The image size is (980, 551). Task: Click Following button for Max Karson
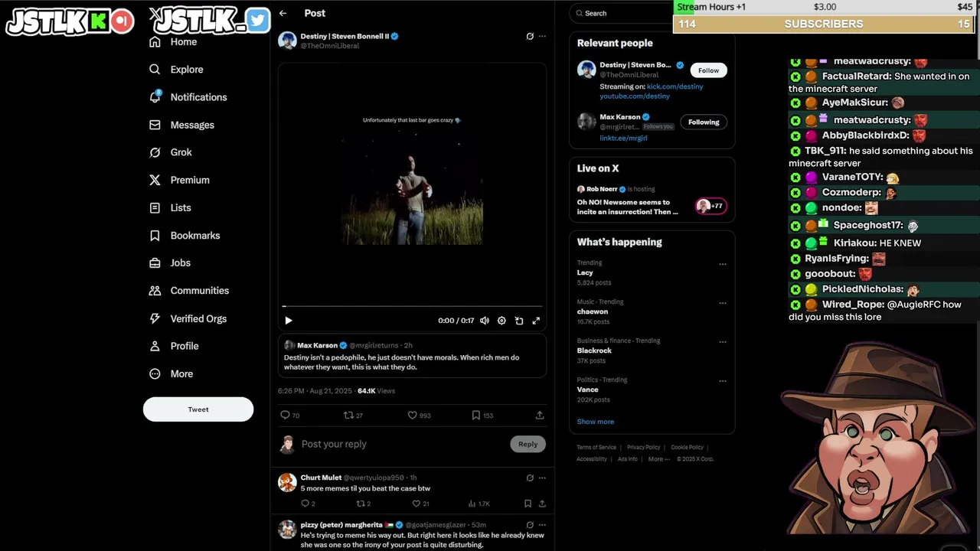[704, 122]
